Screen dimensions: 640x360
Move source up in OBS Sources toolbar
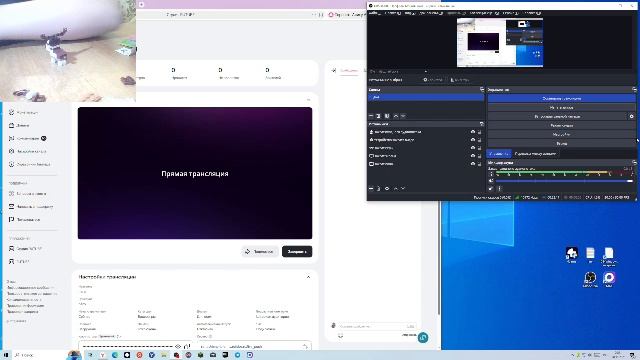click(x=396, y=188)
